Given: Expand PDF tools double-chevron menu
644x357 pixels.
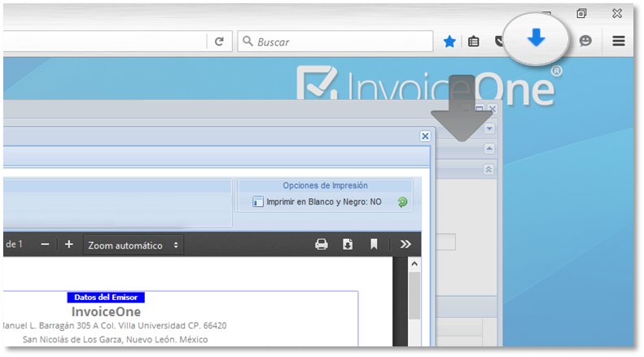Looking at the screenshot, I should tap(405, 245).
